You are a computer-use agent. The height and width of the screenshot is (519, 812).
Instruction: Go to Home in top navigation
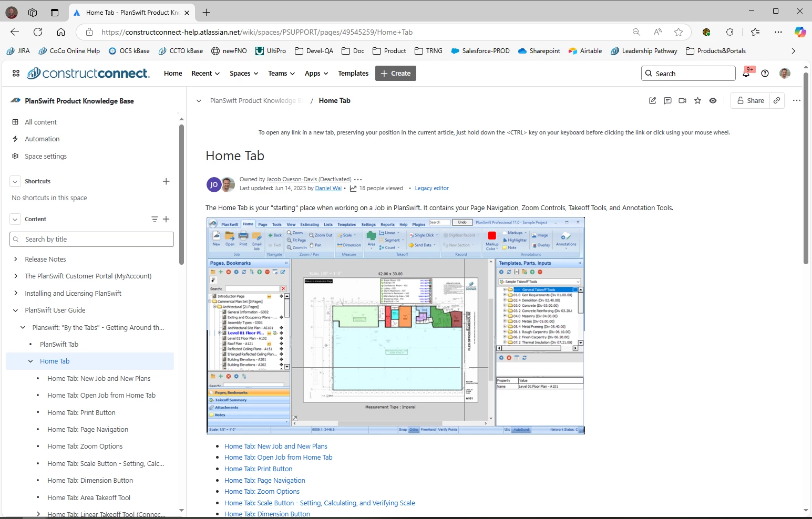point(173,74)
